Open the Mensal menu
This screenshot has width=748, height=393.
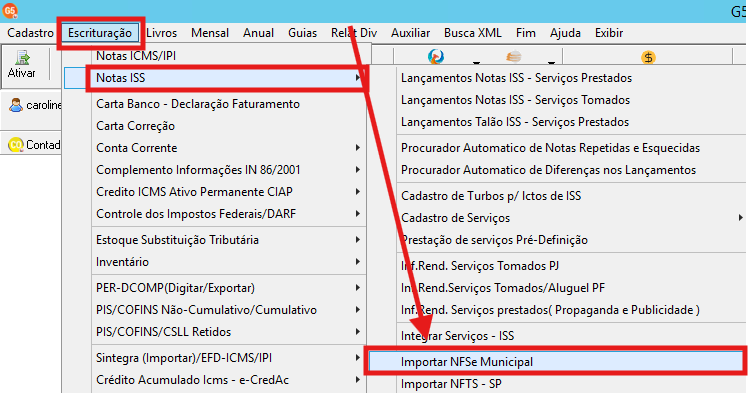(x=210, y=33)
